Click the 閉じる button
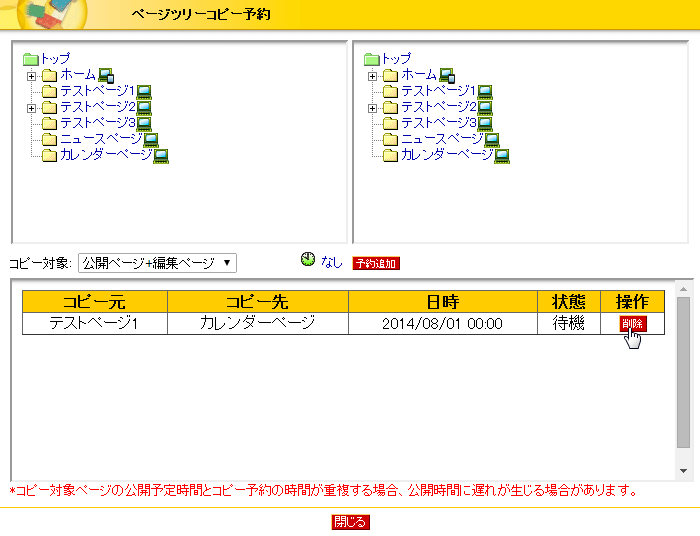Viewport: 700px width, 536px height. click(350, 522)
